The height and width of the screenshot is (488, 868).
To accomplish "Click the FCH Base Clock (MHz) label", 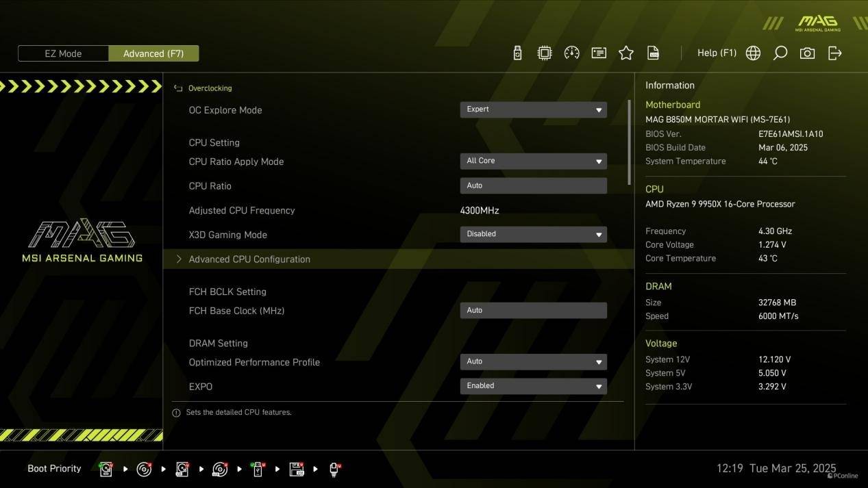I will 236,311.
